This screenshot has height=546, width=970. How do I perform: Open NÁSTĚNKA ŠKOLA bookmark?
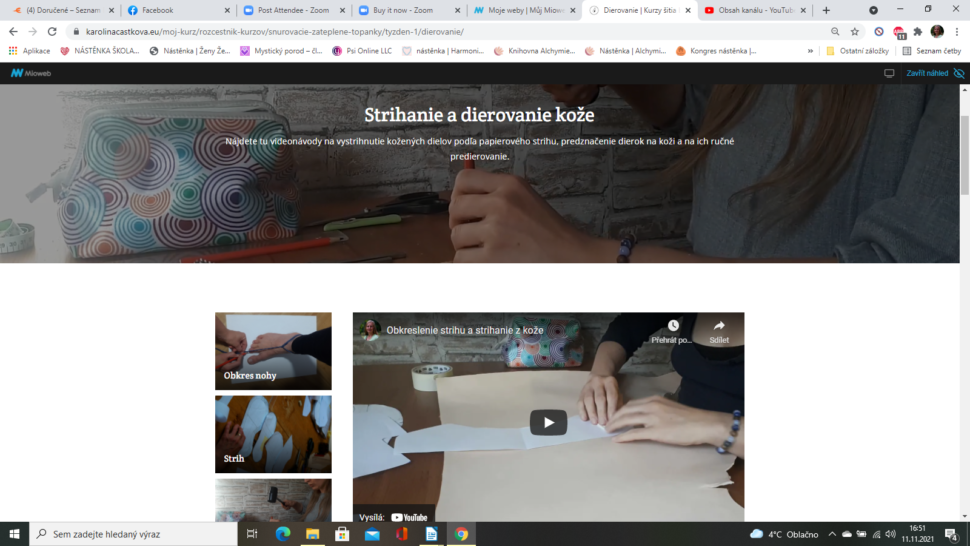(x=100, y=51)
